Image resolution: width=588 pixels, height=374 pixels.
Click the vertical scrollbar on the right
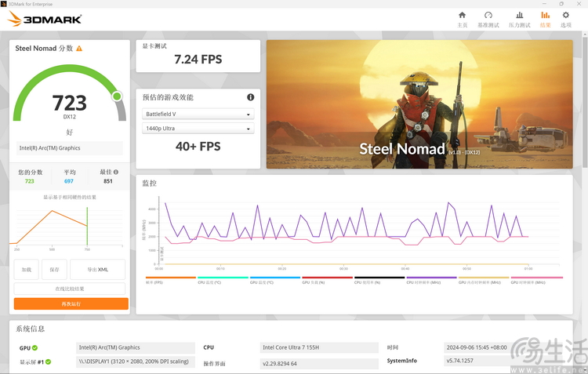pyautogui.click(x=585, y=101)
